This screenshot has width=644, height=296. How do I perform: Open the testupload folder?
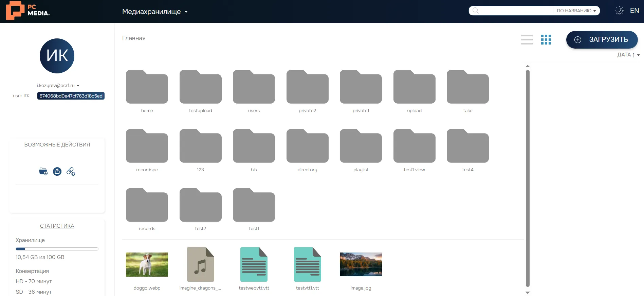pos(200,87)
